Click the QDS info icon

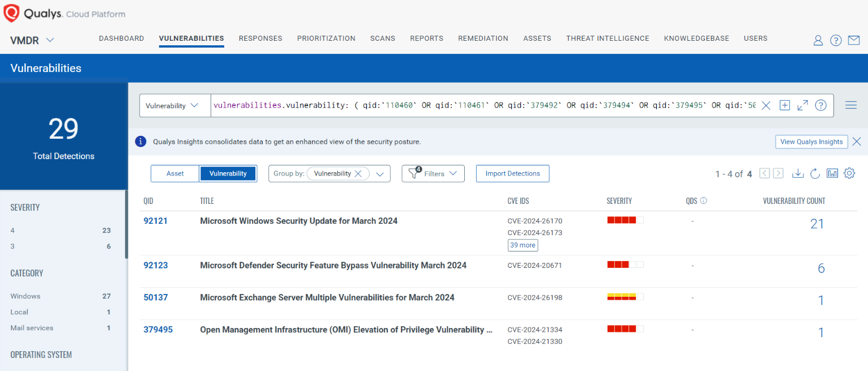coord(704,201)
